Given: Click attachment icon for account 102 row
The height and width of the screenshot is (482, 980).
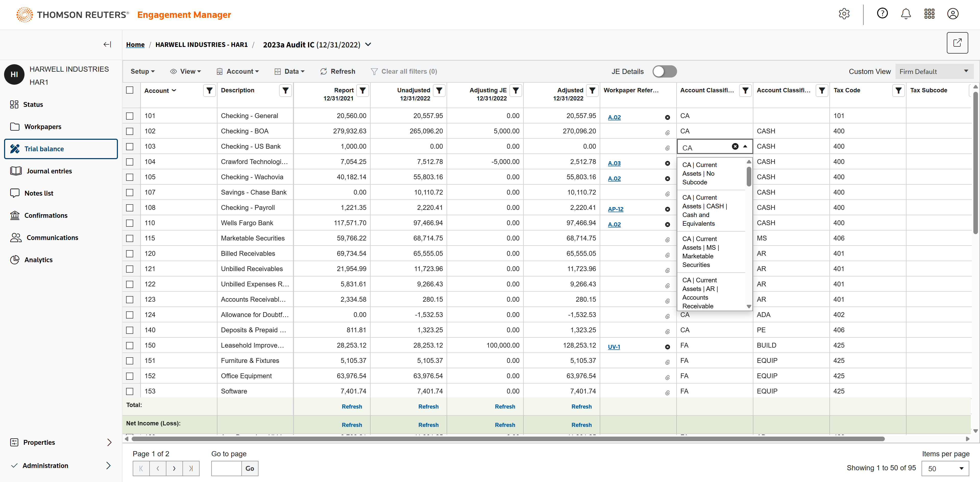Looking at the screenshot, I should click(667, 133).
